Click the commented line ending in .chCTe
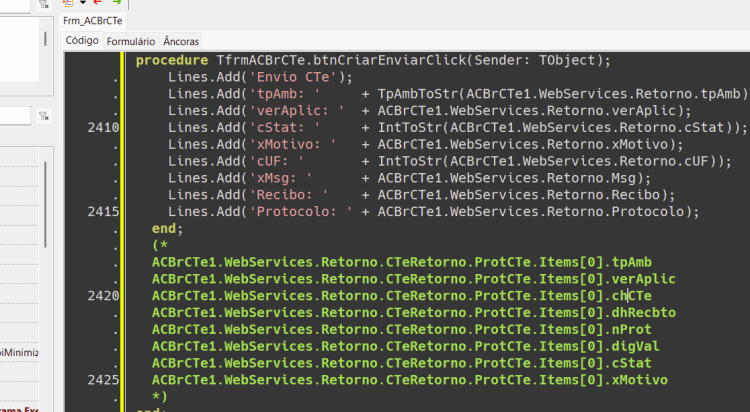750x412 pixels. point(402,296)
